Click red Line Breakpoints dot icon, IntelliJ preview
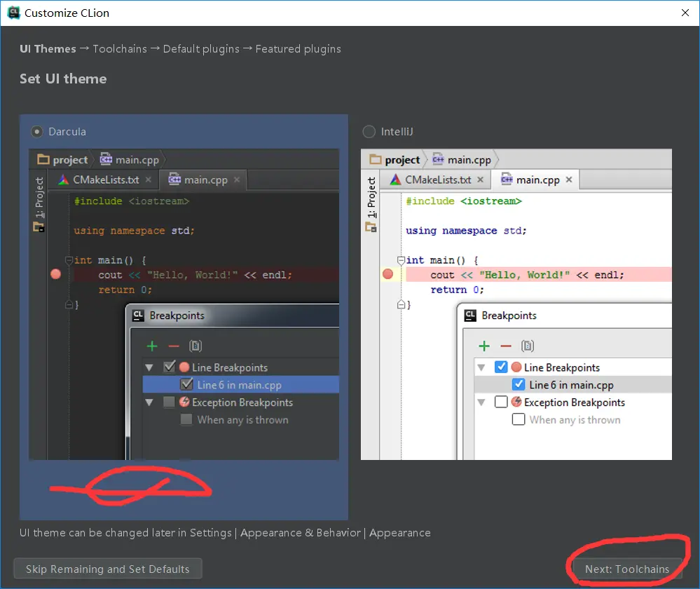 coord(516,367)
